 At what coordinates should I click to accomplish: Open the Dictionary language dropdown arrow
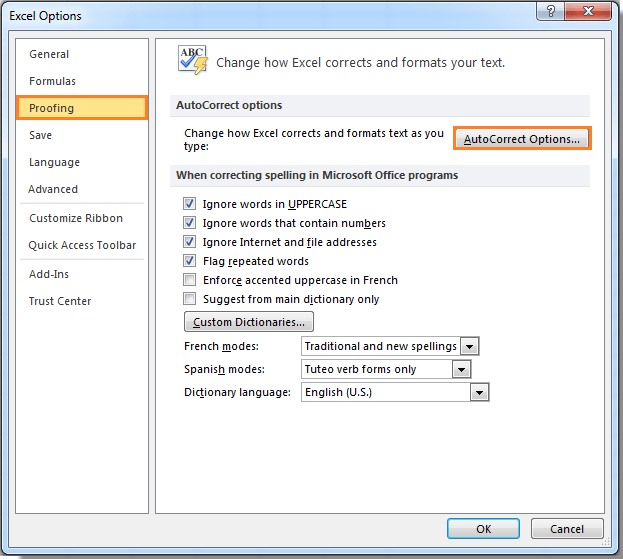[x=480, y=393]
